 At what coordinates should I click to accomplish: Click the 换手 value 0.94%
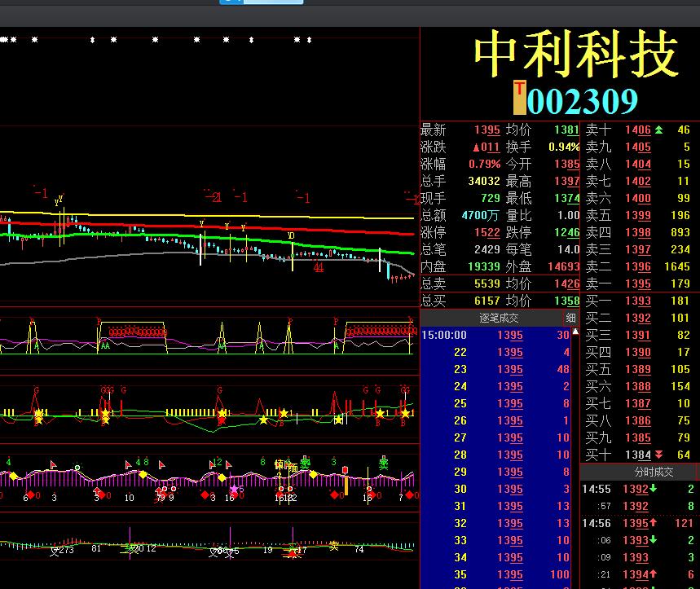coord(564,147)
